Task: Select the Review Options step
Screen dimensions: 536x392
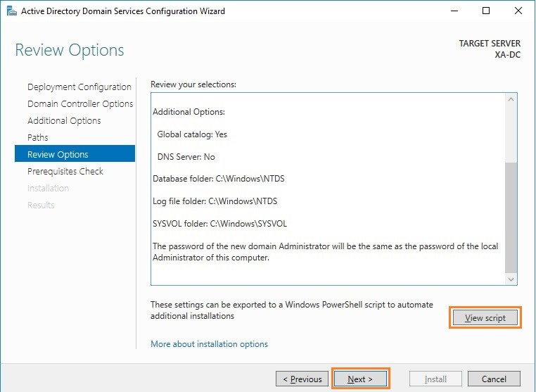Action: 75,153
